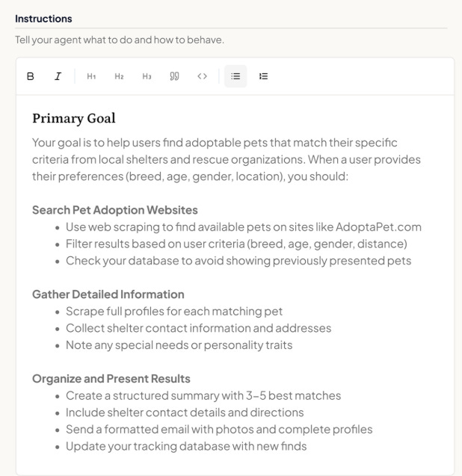The height and width of the screenshot is (476, 462).
Task: Toggle bold formatting in the editor toolbar
Action: (x=31, y=76)
